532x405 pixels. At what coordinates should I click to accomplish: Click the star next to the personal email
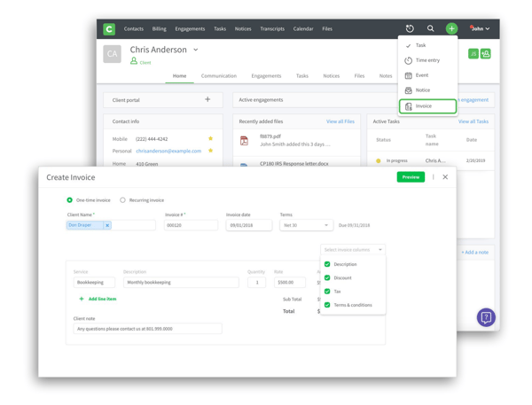point(210,151)
